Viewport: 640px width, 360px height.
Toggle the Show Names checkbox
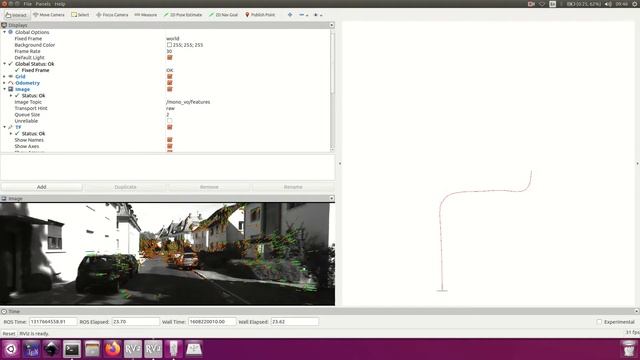(169, 140)
